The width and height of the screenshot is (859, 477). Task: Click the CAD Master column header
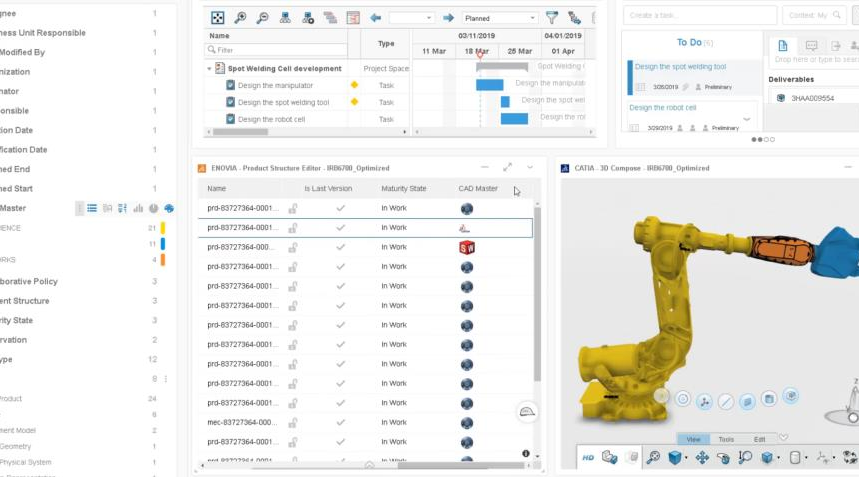478,188
